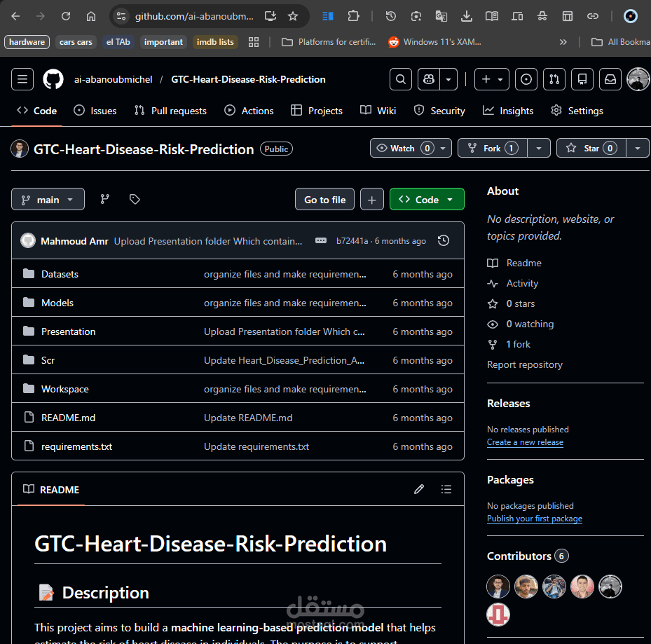This screenshot has height=644, width=651.
Task: View branches via the branch icon
Action: coord(104,199)
